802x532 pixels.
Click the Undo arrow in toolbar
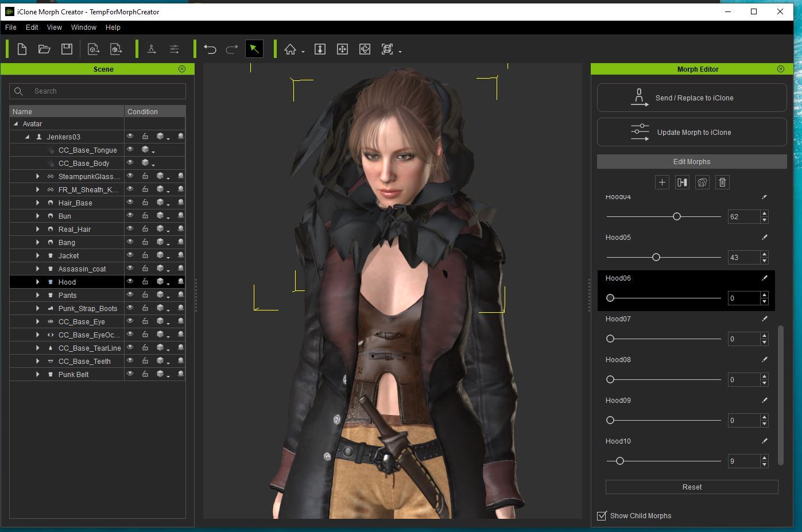pyautogui.click(x=210, y=49)
